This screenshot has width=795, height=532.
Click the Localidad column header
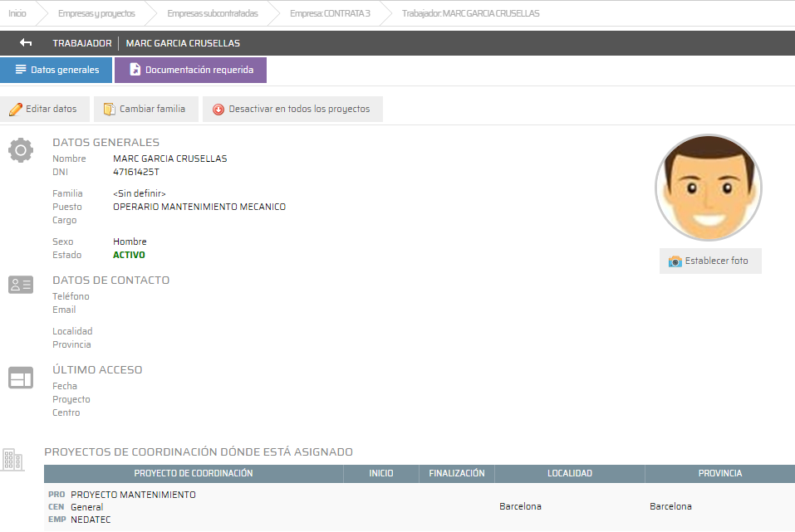tap(569, 473)
